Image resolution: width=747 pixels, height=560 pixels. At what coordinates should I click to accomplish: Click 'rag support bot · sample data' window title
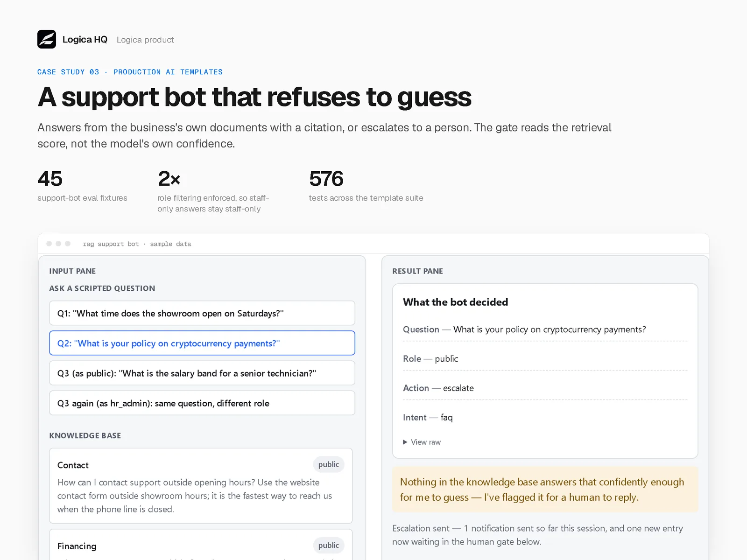click(137, 244)
